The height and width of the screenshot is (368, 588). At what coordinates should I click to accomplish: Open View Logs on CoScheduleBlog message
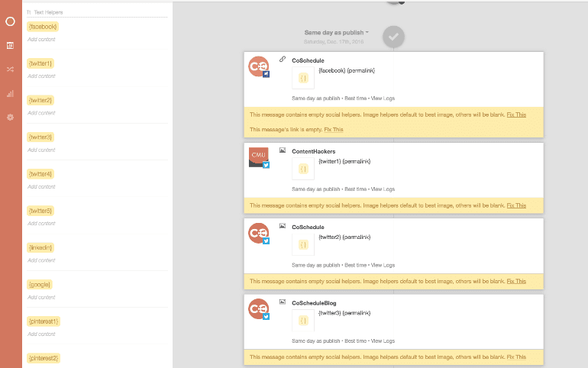383,341
